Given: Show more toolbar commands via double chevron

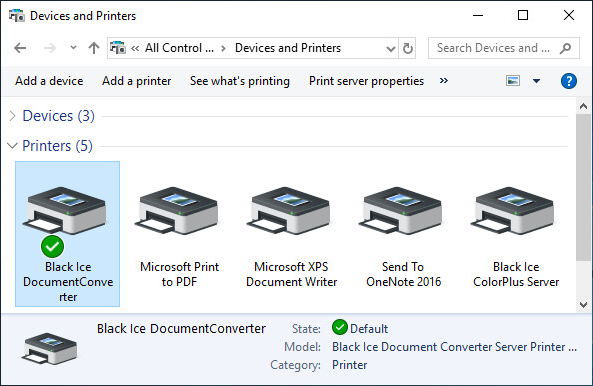Looking at the screenshot, I should point(444,81).
